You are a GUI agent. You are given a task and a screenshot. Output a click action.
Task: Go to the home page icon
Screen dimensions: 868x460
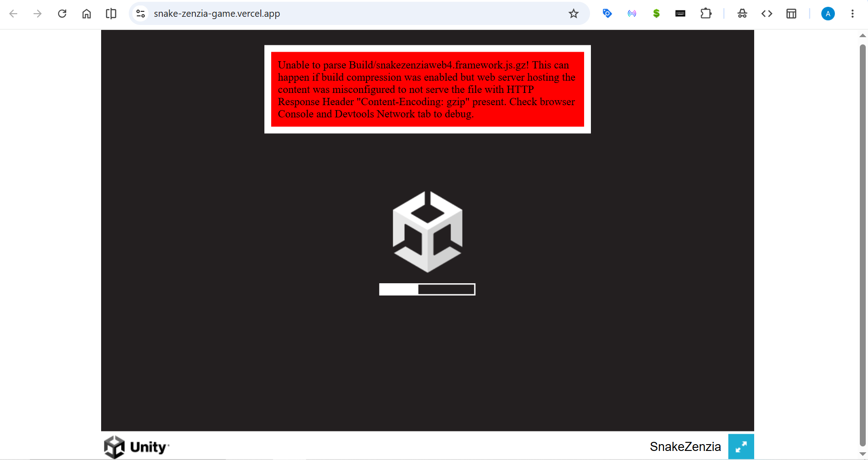(87, 14)
